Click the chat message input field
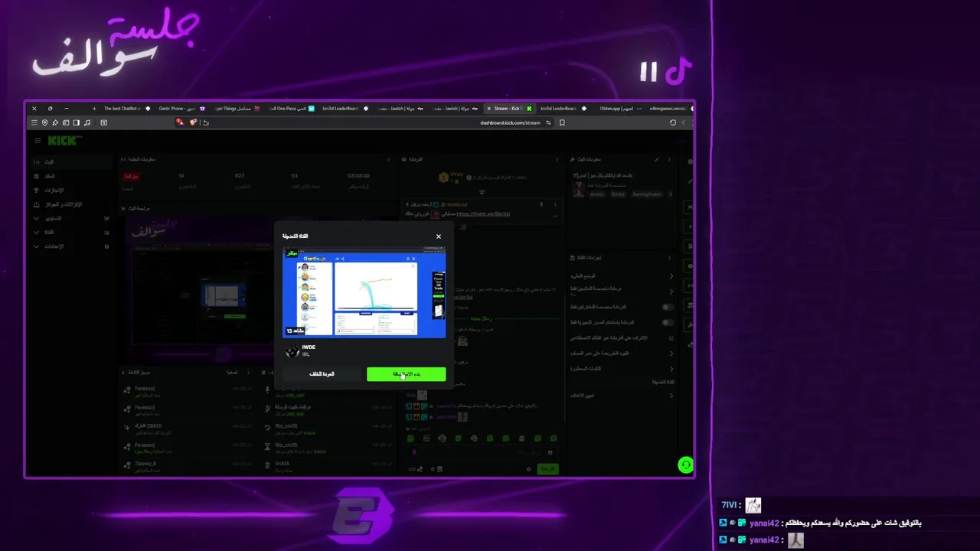 [x=482, y=452]
